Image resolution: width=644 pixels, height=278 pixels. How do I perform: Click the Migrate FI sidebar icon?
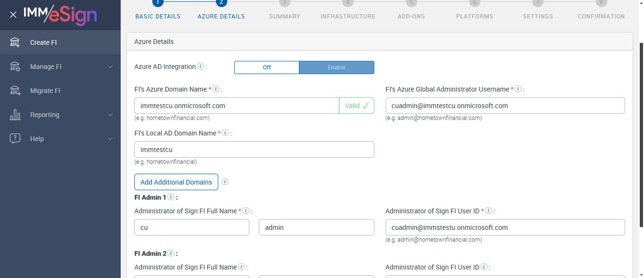tap(15, 91)
